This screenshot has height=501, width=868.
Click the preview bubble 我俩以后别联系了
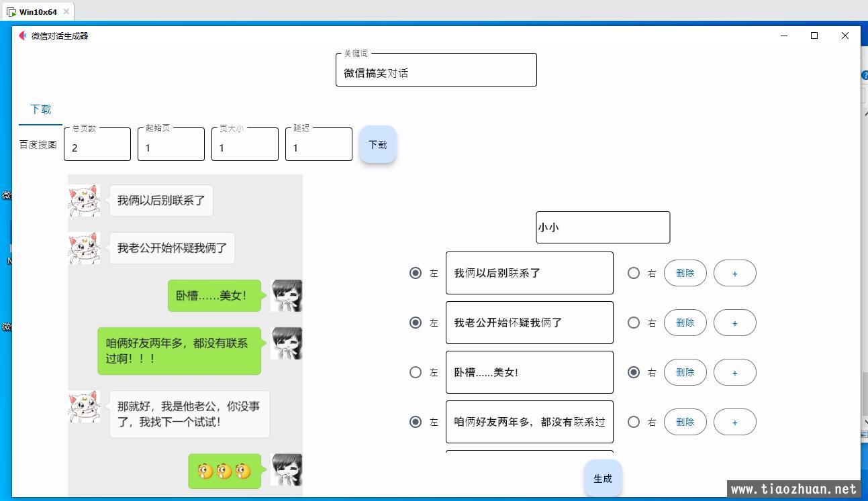[161, 201]
